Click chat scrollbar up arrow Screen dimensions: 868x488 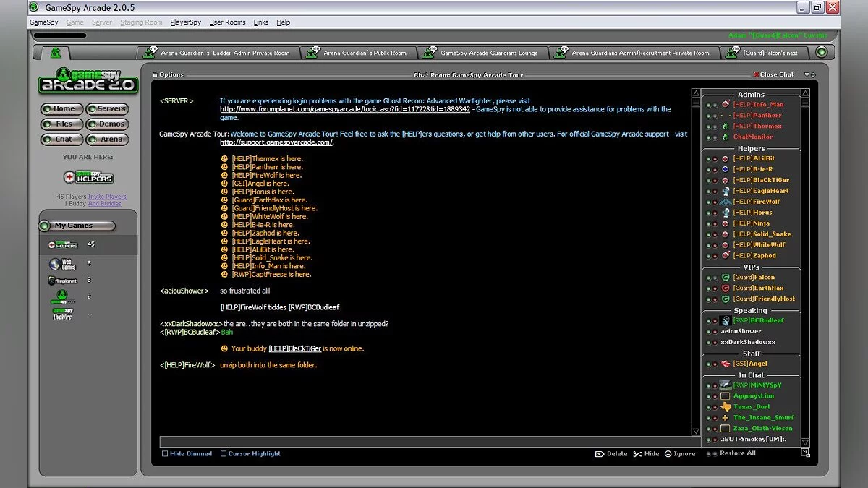coord(696,93)
